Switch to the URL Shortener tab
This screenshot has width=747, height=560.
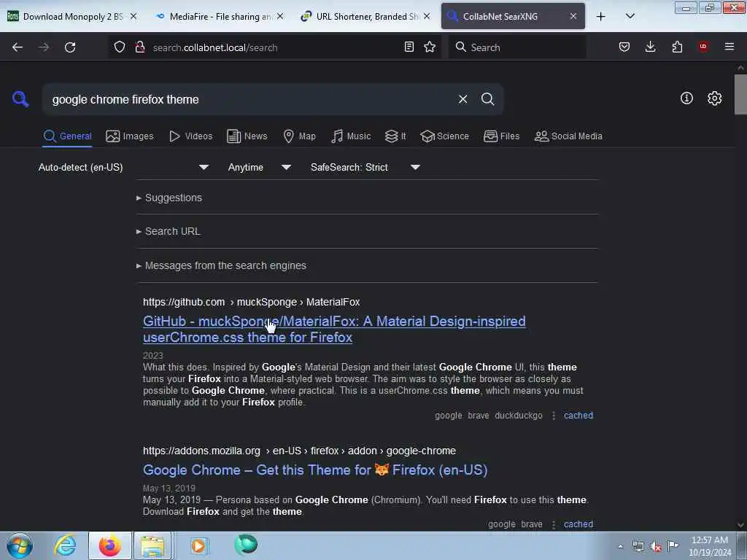(x=366, y=17)
